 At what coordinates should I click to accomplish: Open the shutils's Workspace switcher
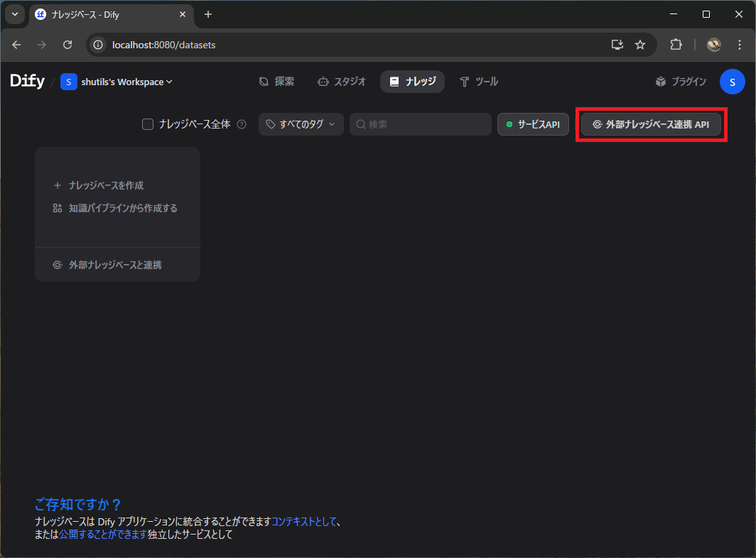pyautogui.click(x=117, y=82)
